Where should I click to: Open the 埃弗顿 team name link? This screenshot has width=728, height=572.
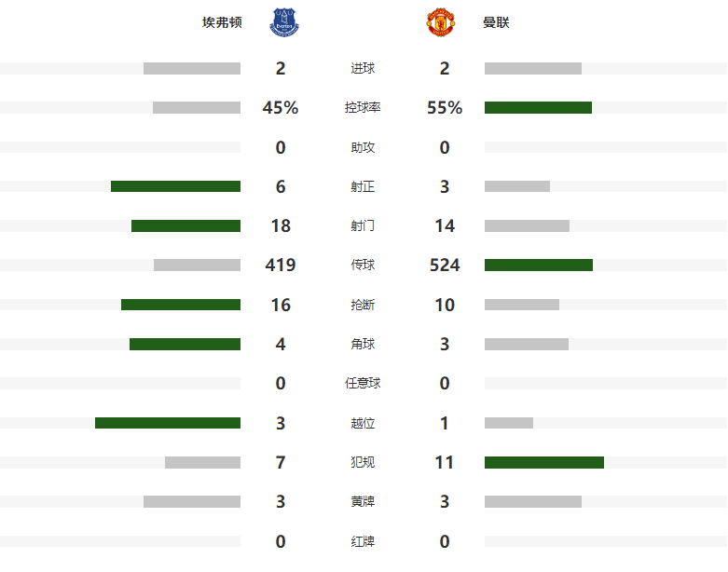point(222,22)
